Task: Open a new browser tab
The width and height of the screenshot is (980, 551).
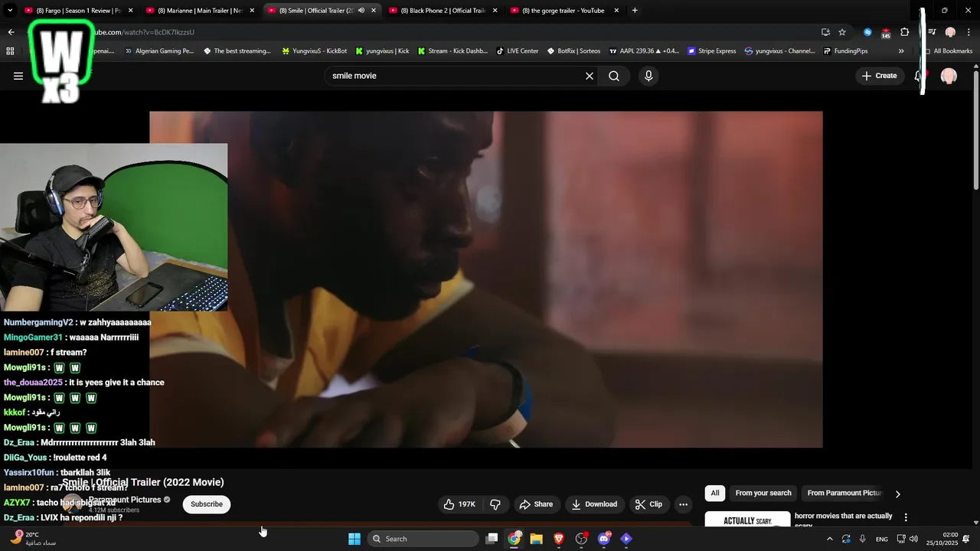Action: tap(635, 11)
